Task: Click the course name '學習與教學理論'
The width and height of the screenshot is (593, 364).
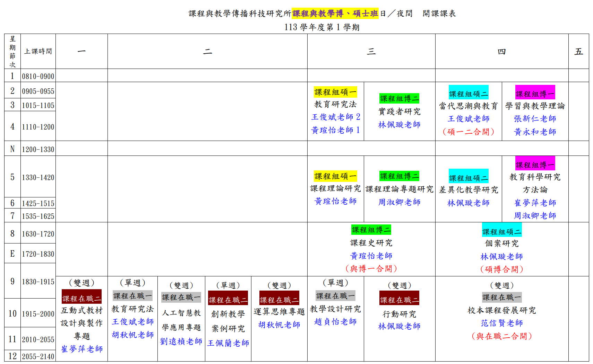Action: pyautogui.click(x=535, y=106)
